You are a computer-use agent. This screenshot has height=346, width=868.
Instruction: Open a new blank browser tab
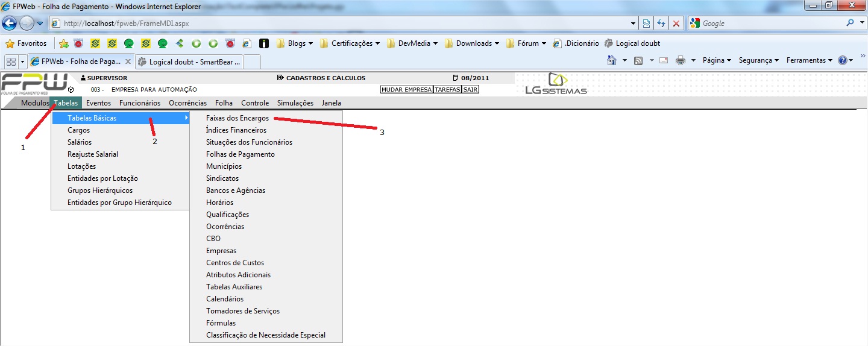click(x=252, y=61)
